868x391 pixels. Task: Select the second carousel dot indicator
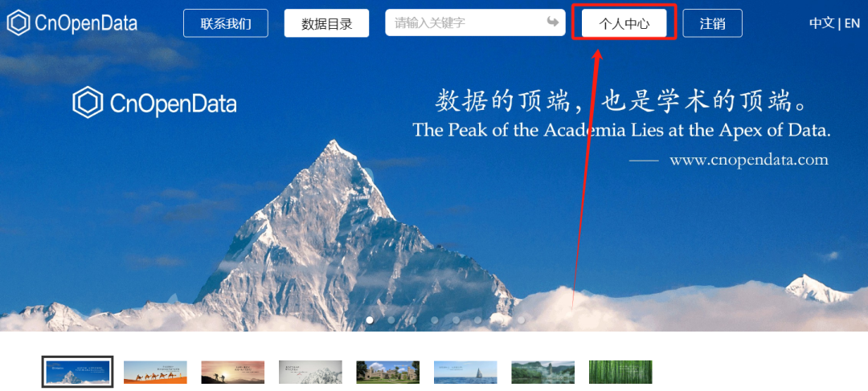(391, 320)
